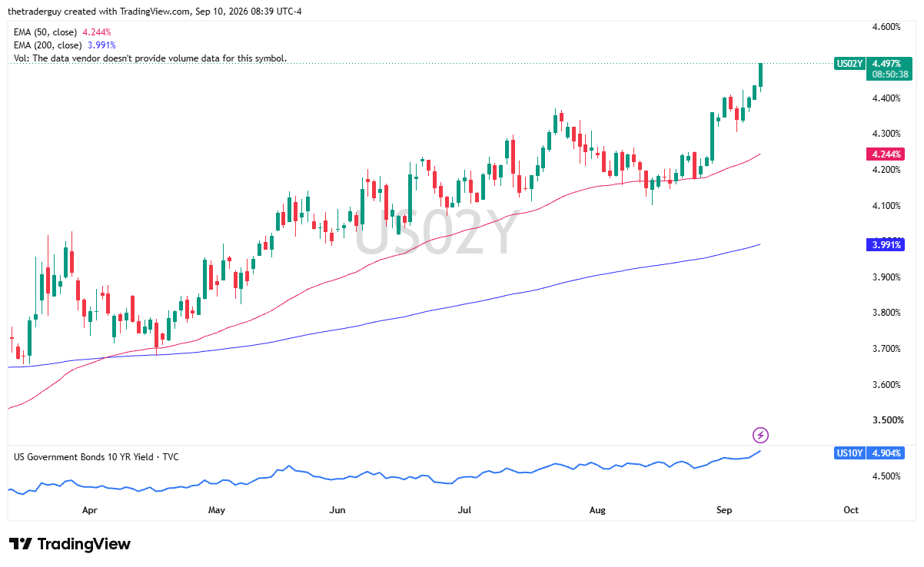
Task: Select the EMA (50, close) legend title
Action: [46, 32]
